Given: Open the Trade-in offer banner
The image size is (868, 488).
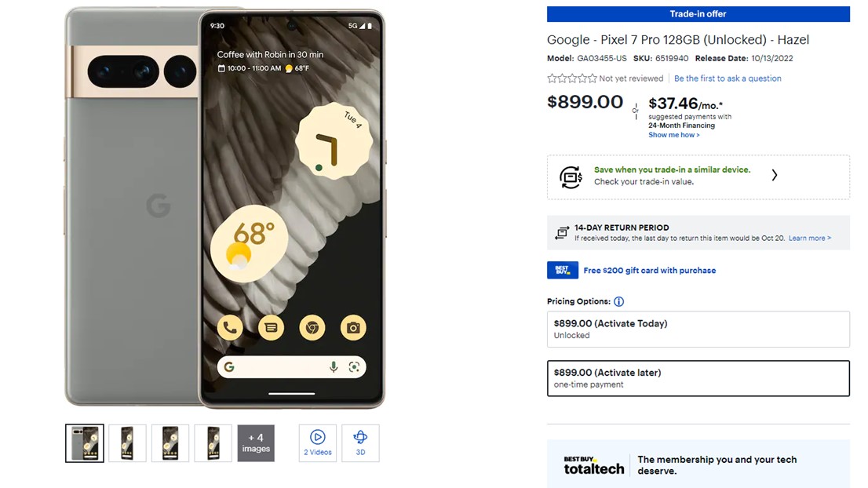Looking at the screenshot, I should click(x=698, y=14).
